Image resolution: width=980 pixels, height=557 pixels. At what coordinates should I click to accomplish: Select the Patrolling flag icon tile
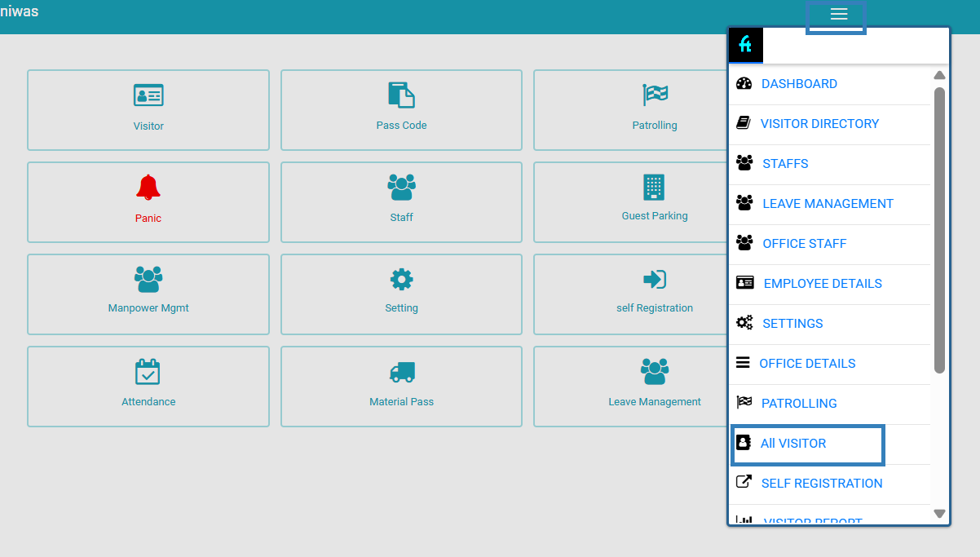(655, 95)
